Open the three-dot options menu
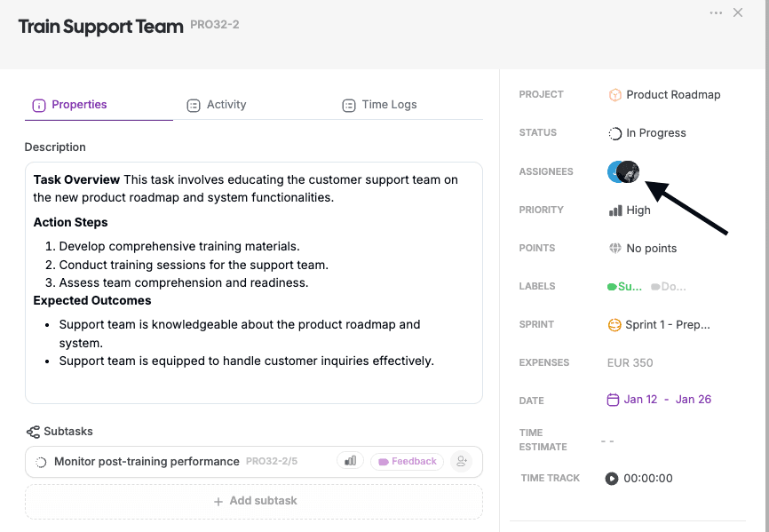 pos(715,12)
